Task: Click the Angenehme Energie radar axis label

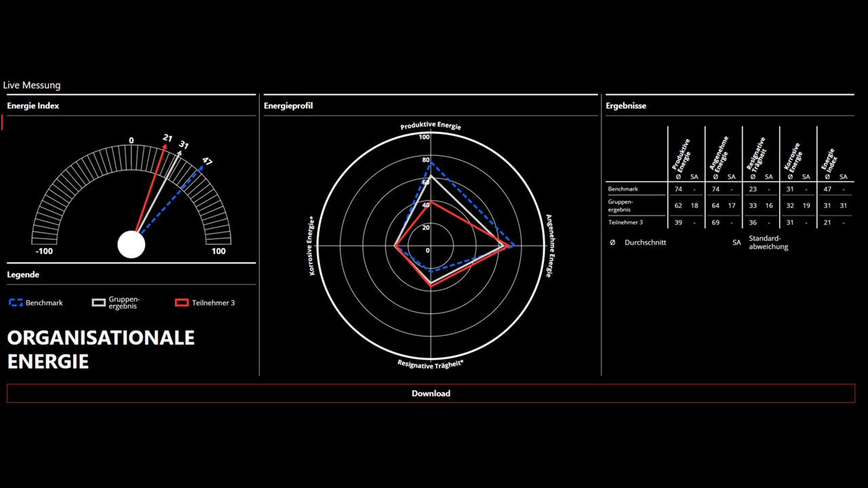Action: pos(549,246)
